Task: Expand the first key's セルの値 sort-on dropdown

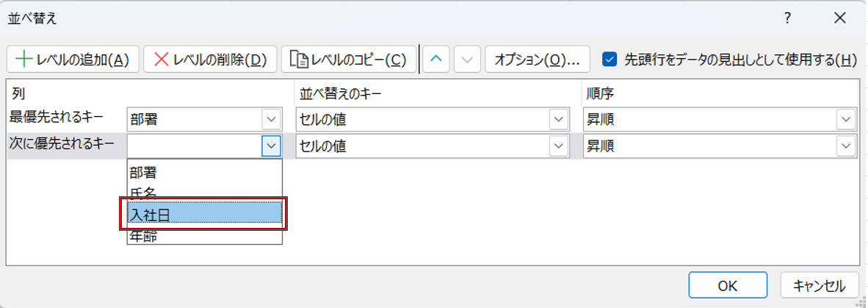Action: 560,120
